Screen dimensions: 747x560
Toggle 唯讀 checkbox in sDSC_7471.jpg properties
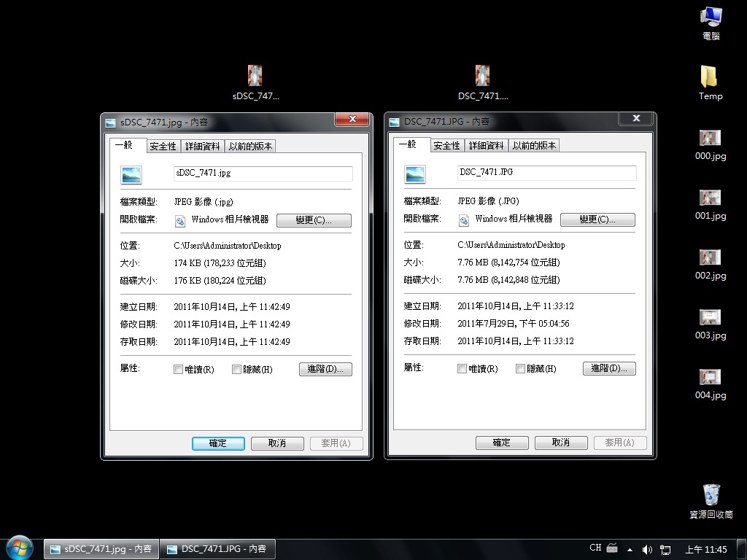[x=178, y=370]
